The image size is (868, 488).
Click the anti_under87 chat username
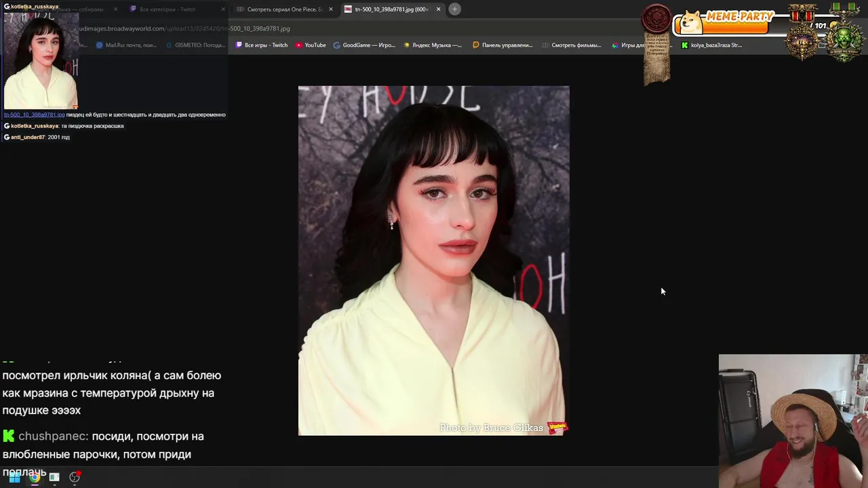[27, 137]
